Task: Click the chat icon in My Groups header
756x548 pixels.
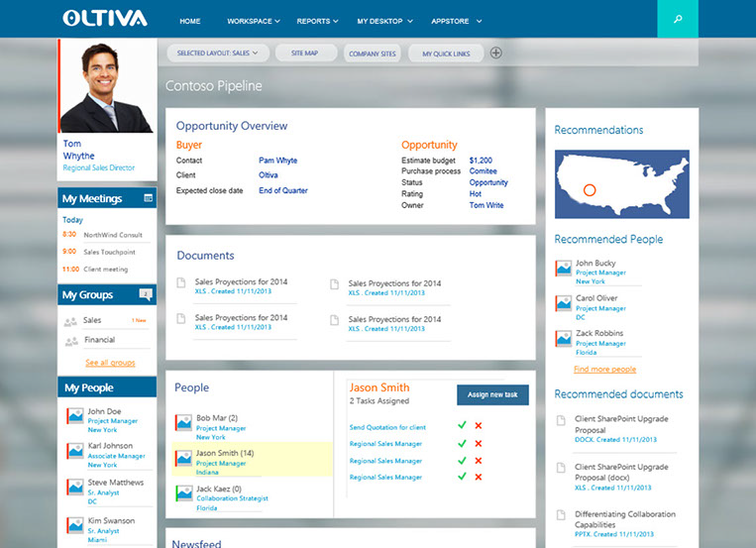Action: pos(146,294)
